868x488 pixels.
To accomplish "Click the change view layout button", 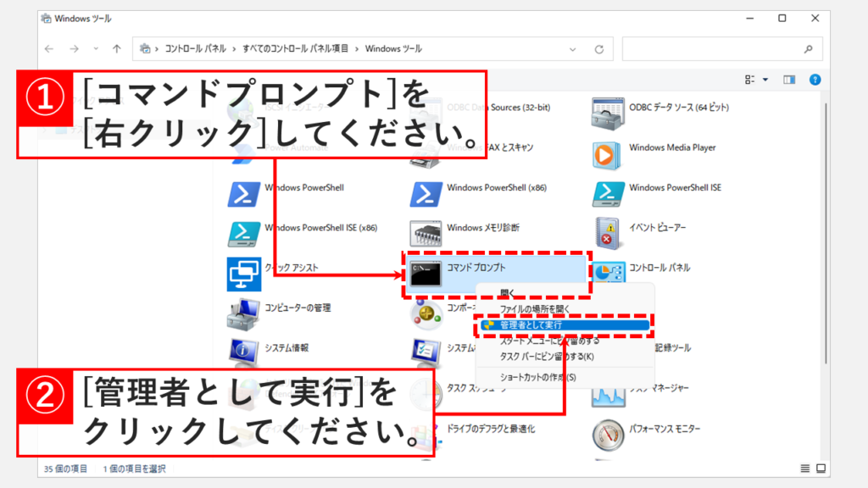I will pos(750,80).
